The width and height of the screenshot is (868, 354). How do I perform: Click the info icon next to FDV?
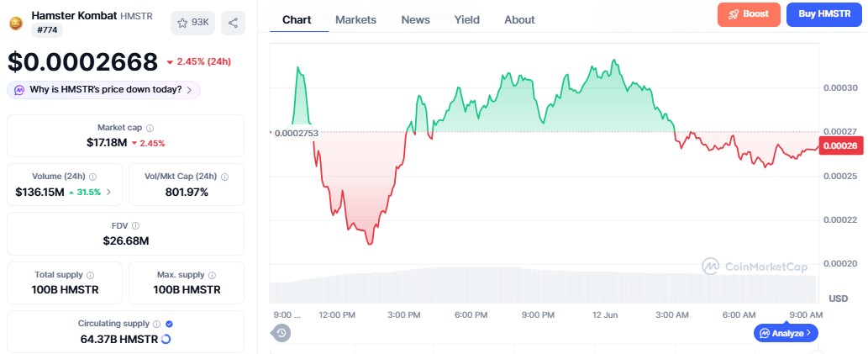135,225
